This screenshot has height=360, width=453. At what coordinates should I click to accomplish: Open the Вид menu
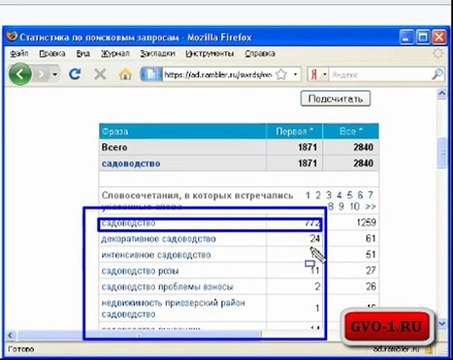point(83,53)
